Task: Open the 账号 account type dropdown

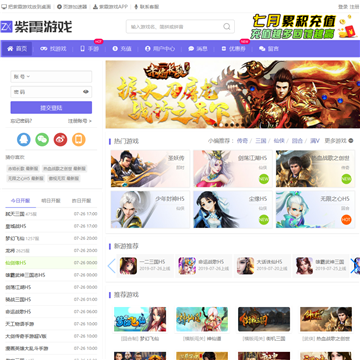Action: (x=21, y=76)
